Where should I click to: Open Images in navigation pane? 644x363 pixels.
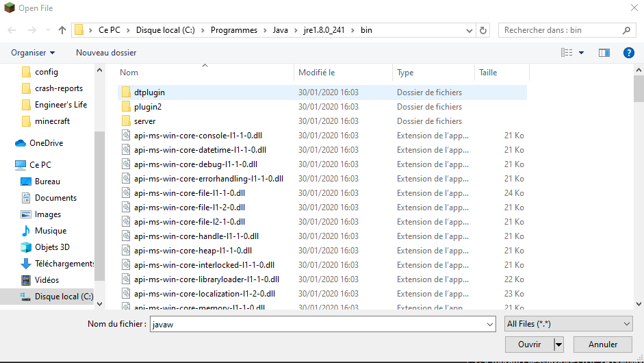click(x=48, y=214)
